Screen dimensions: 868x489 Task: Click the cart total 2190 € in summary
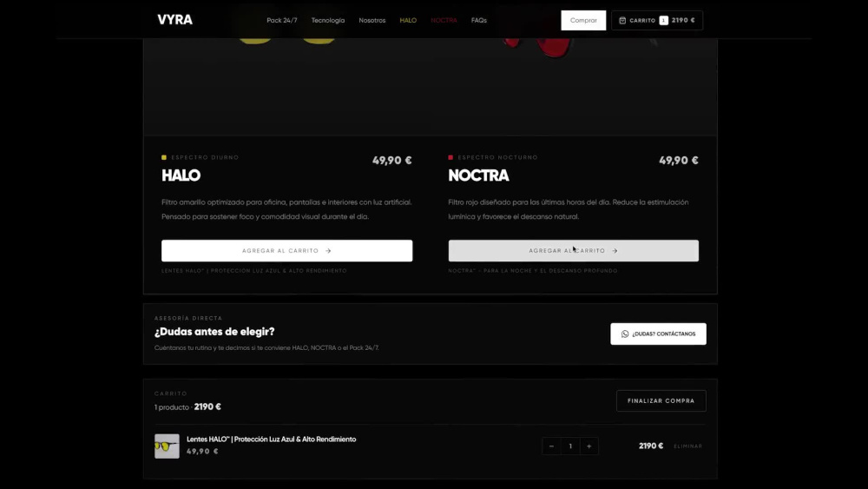(x=207, y=407)
